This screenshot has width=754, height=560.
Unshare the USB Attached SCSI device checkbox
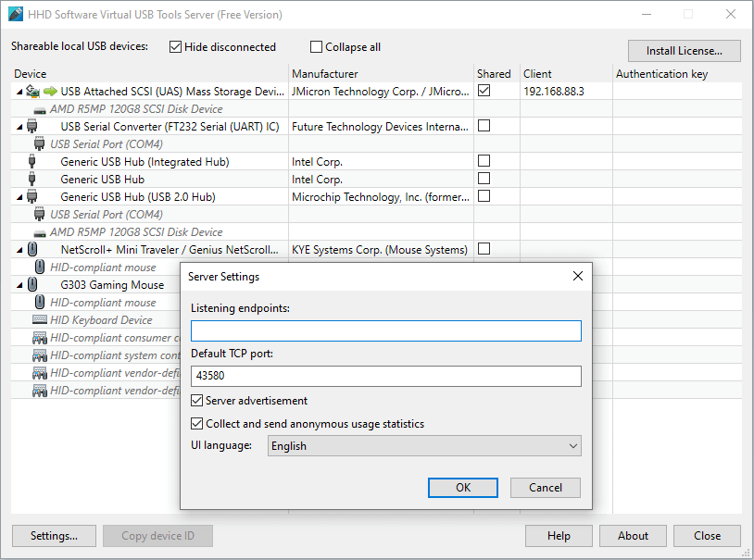(484, 91)
